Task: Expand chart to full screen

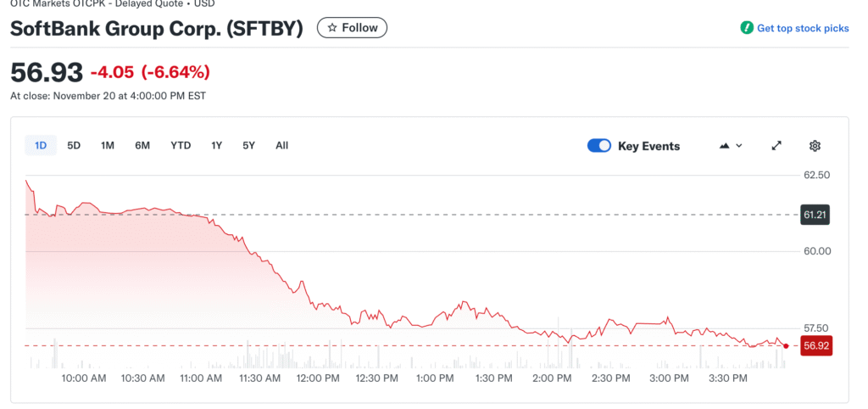Action: tap(776, 146)
